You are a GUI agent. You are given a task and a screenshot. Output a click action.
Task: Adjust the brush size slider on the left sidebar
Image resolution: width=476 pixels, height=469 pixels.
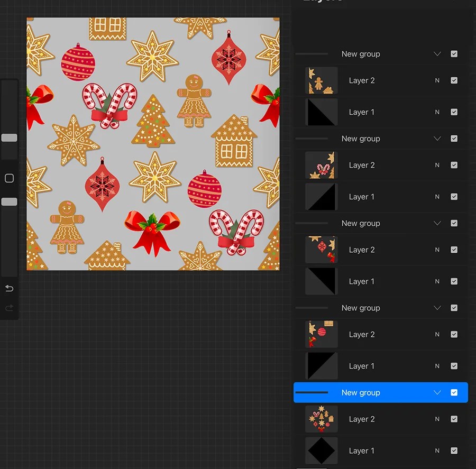pyautogui.click(x=8, y=137)
